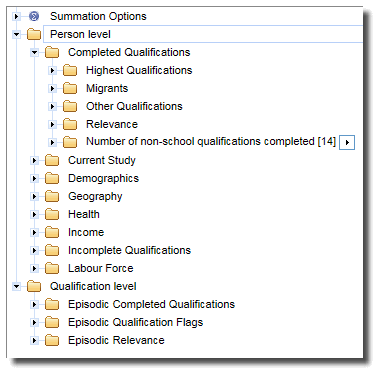Select the Episodic Relevance label
The image size is (375, 368).
click(116, 340)
